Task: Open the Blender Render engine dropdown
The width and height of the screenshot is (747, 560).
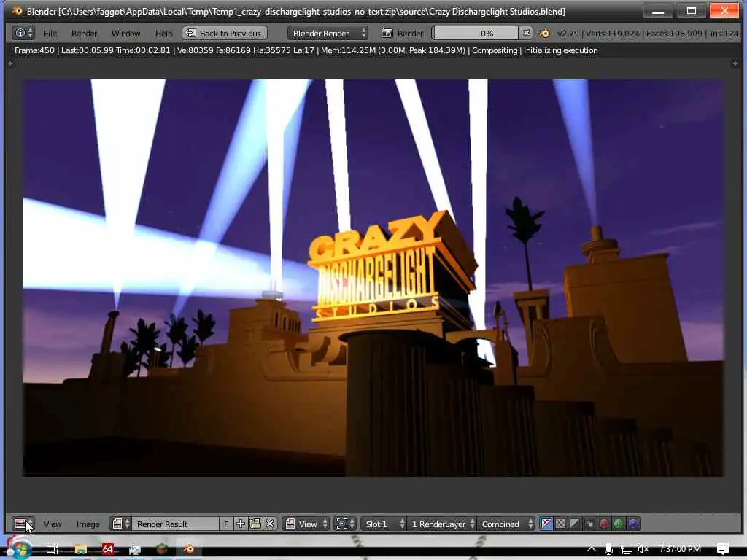Action: click(328, 33)
